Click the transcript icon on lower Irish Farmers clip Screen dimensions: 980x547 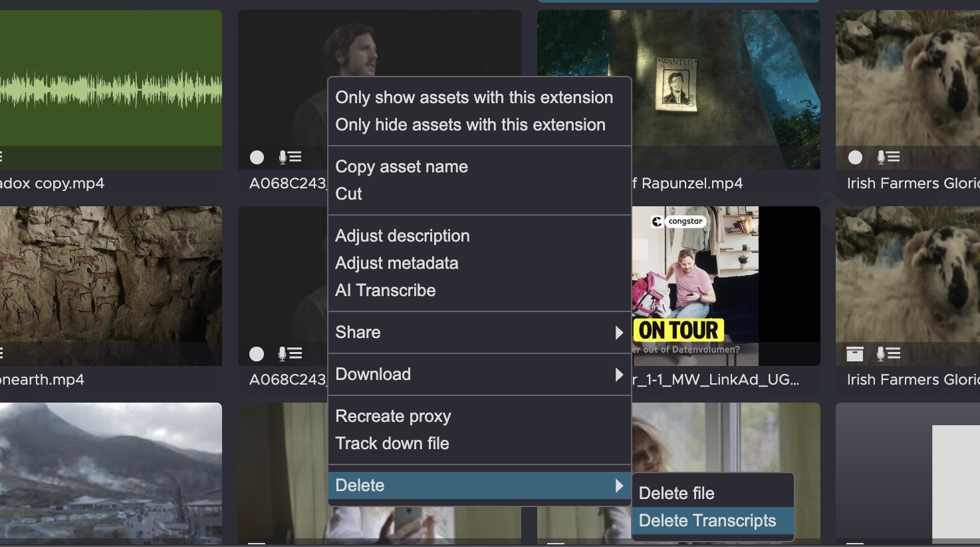point(888,353)
